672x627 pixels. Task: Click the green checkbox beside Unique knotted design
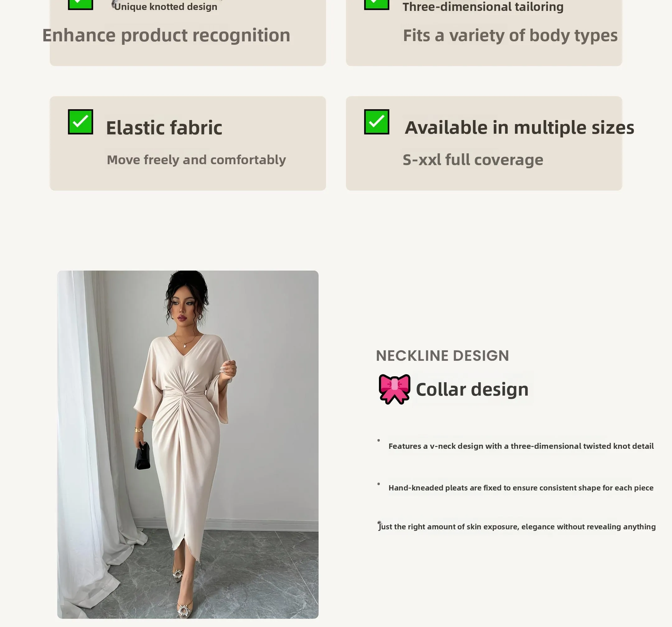point(81,4)
